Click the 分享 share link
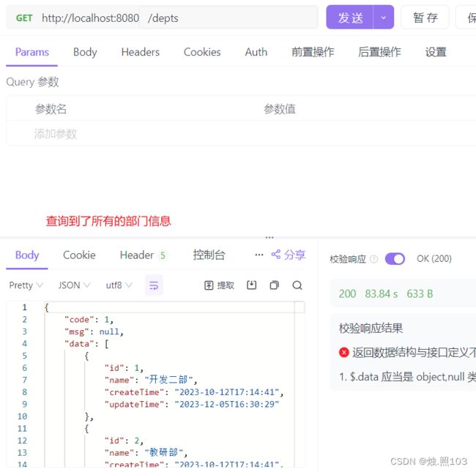This screenshot has height=472, width=476. (x=289, y=255)
